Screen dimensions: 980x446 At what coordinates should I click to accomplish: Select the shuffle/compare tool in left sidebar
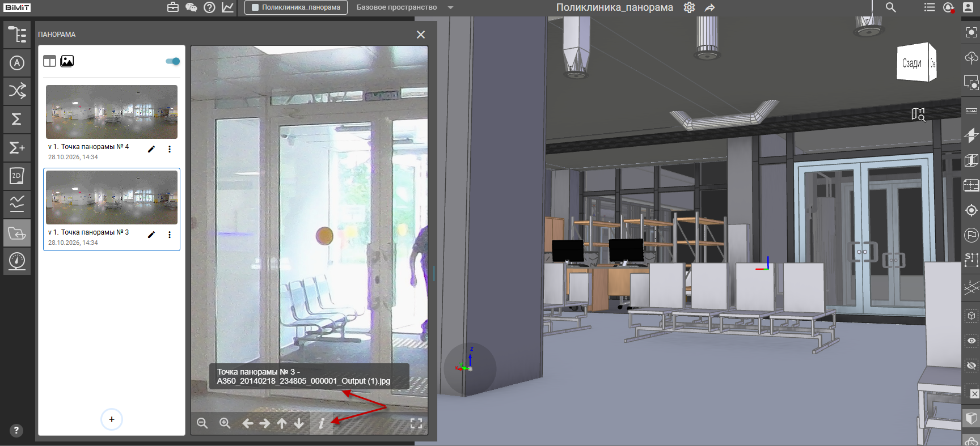[x=17, y=91]
